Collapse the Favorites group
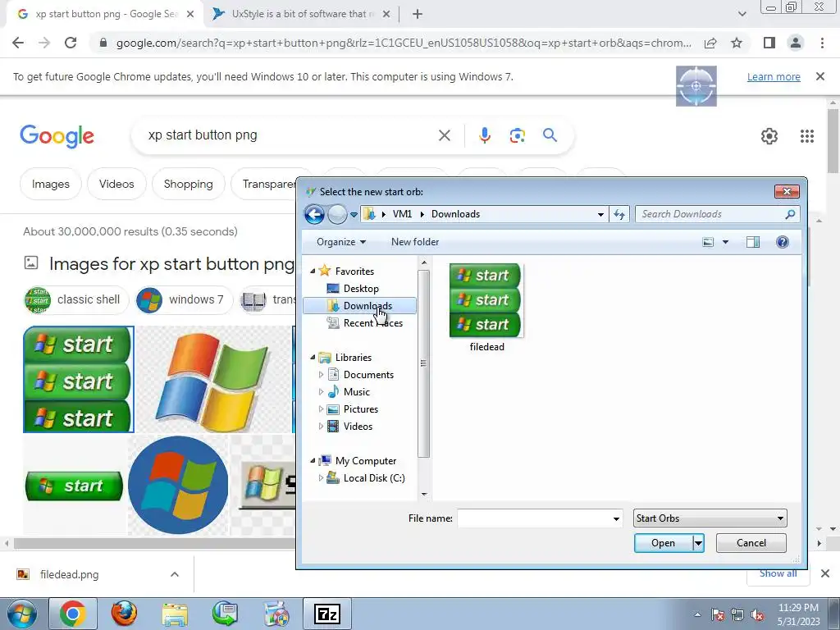The image size is (840, 630). (313, 271)
